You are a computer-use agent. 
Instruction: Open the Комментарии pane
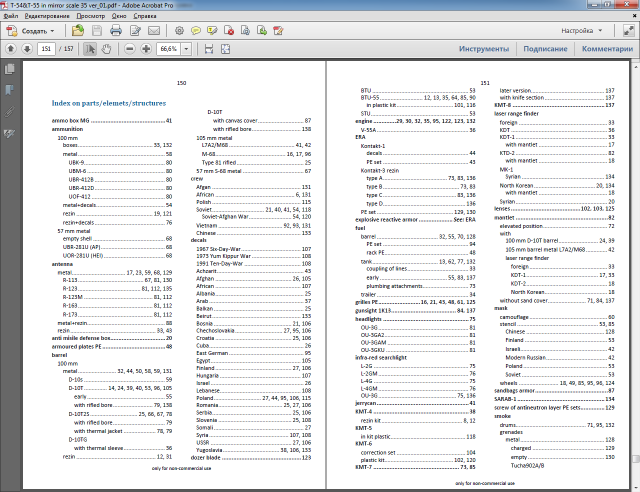coord(607,48)
